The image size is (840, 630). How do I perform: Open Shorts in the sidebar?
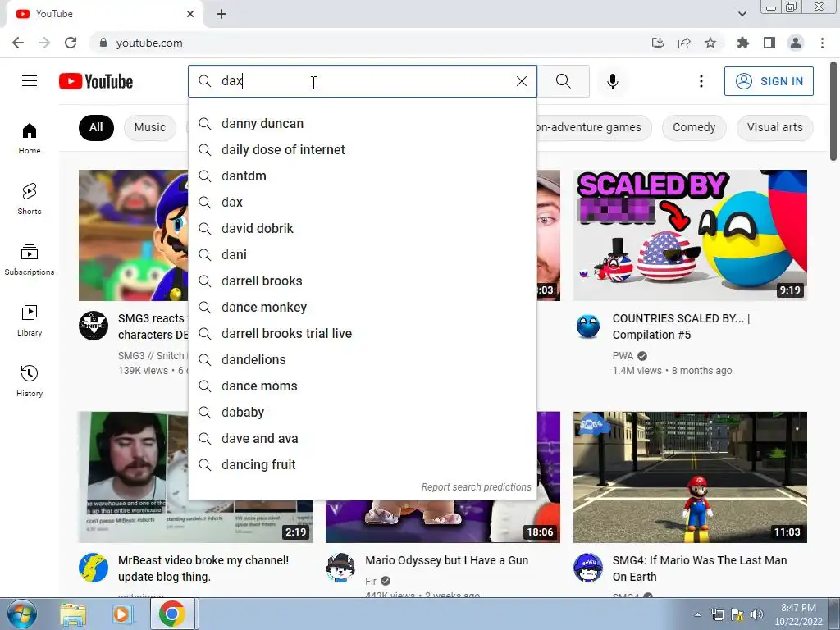30,199
